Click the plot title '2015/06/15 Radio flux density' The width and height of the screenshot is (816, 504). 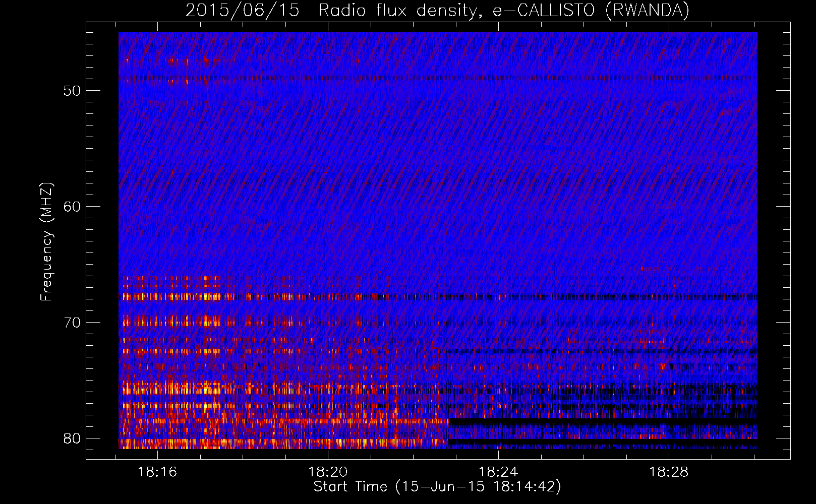(437, 11)
